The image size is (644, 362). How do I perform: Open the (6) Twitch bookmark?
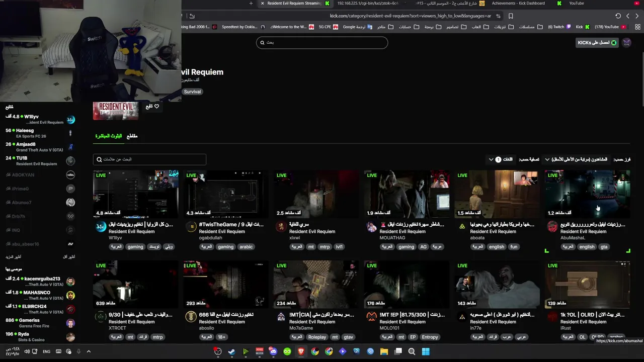(559, 27)
